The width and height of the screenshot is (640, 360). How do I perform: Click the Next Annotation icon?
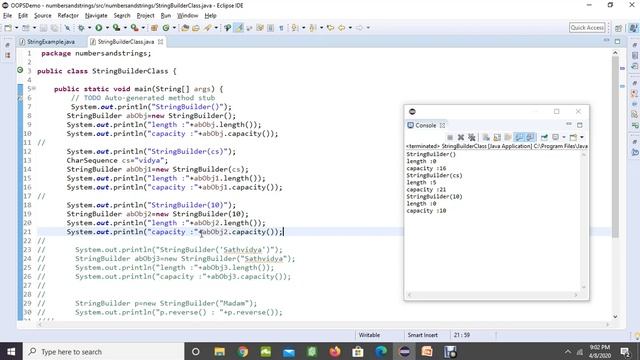pyautogui.click(x=295, y=28)
